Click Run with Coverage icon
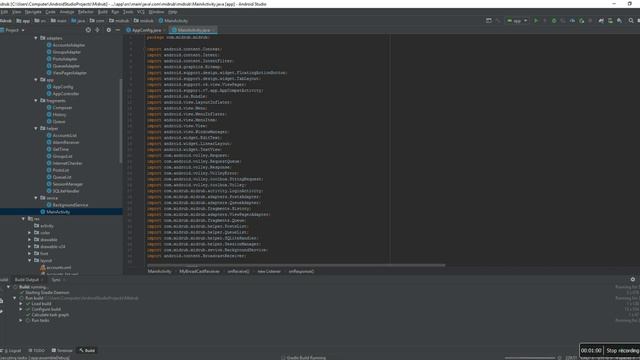640x360 pixels. 563,20
